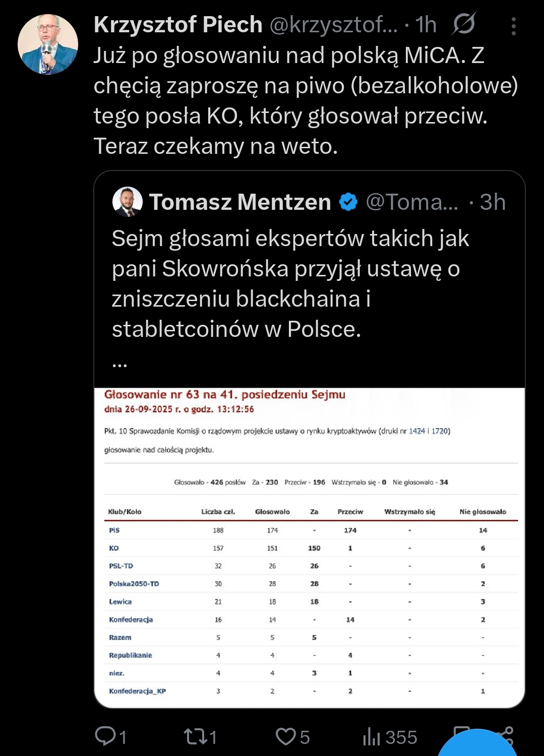
Task: Tap the Tomasz Mentzen display name
Action: pyautogui.click(x=240, y=202)
